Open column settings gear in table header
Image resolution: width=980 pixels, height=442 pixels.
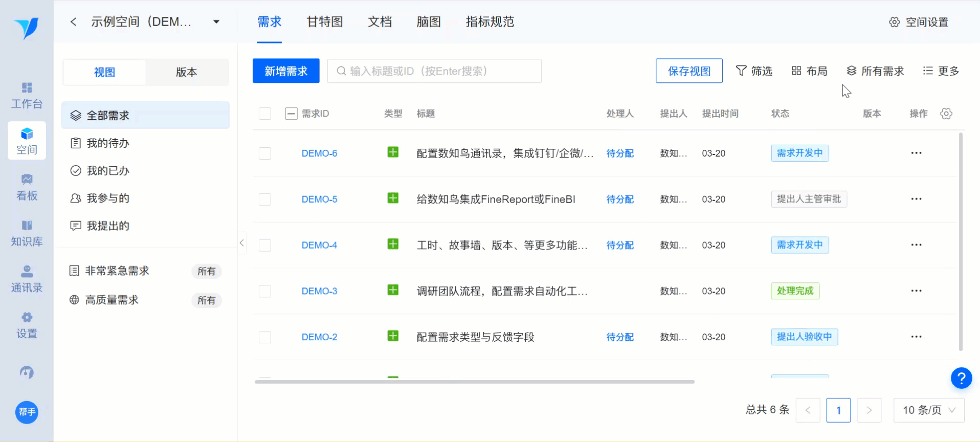[946, 114]
